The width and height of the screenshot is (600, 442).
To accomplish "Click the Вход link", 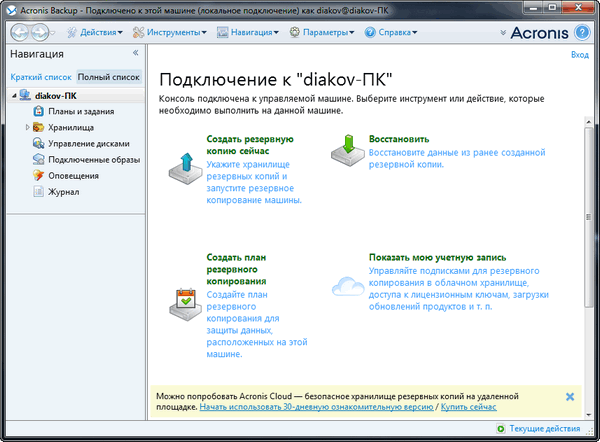I will [x=580, y=55].
